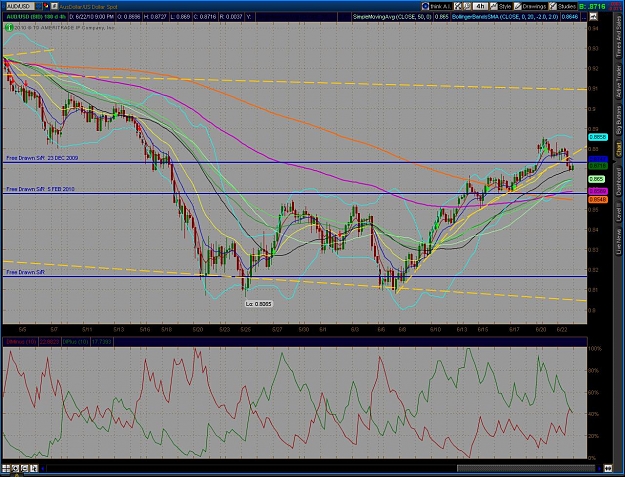Click the horizontal time scrollbar thumb
The image size is (625, 477).
click(525, 468)
